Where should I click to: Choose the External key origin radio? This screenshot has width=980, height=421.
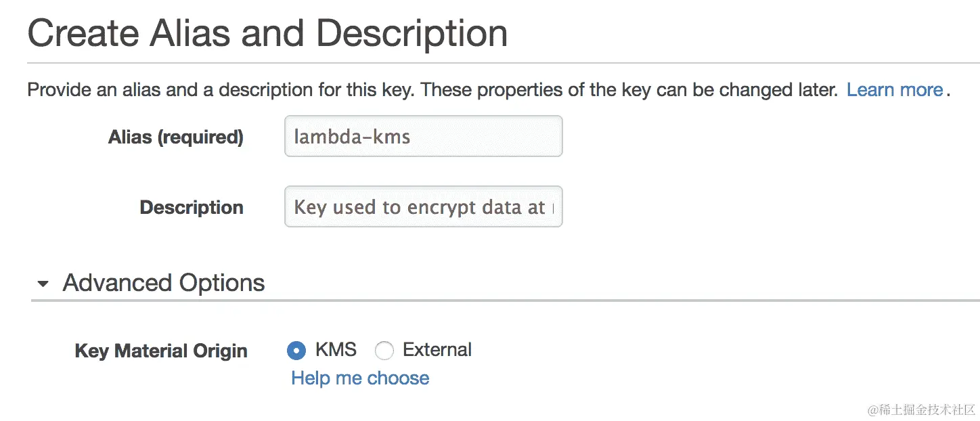pyautogui.click(x=384, y=351)
